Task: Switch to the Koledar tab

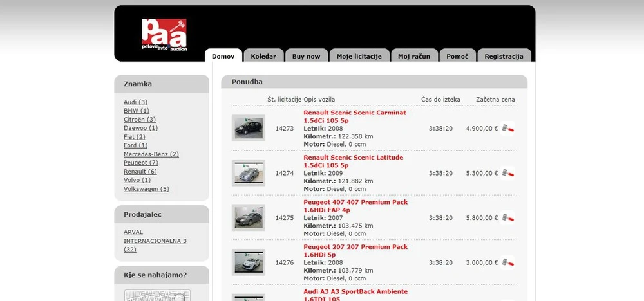Action: pos(263,56)
